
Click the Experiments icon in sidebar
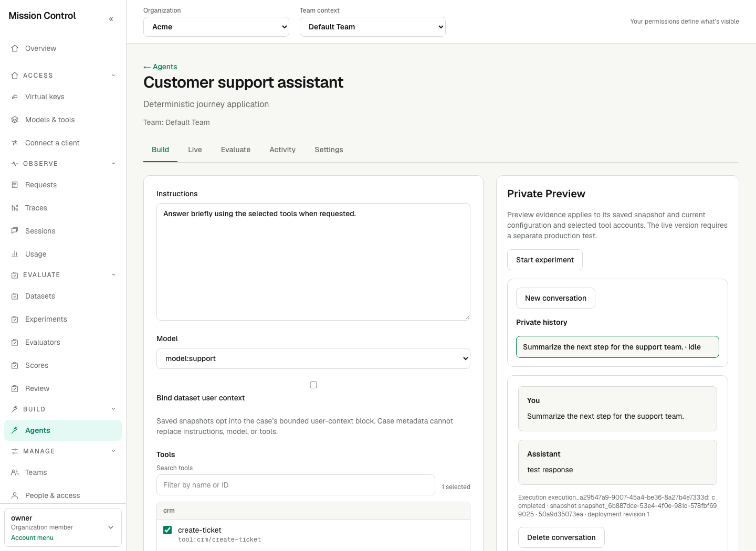[15, 319]
